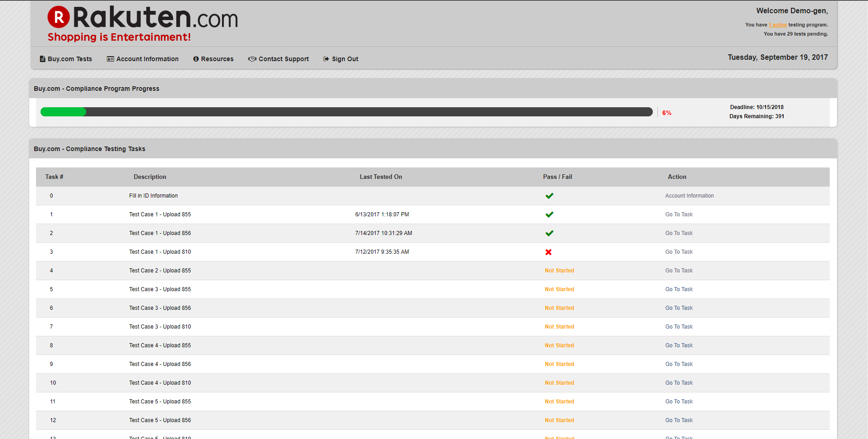Screen dimensions: 868x439
Task: Click the Task # column header
Action: (x=54, y=177)
